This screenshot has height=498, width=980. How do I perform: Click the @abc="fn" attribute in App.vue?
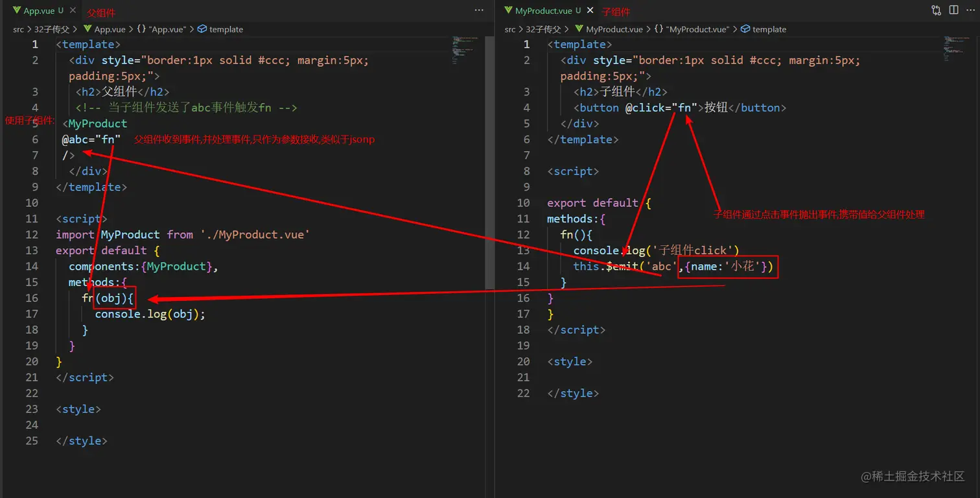coord(91,139)
